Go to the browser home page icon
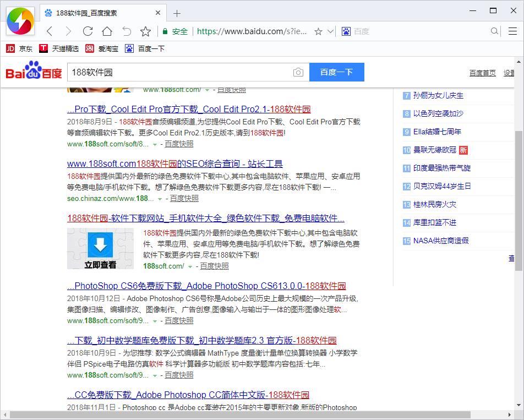This screenshot has width=524, height=420. point(107,31)
